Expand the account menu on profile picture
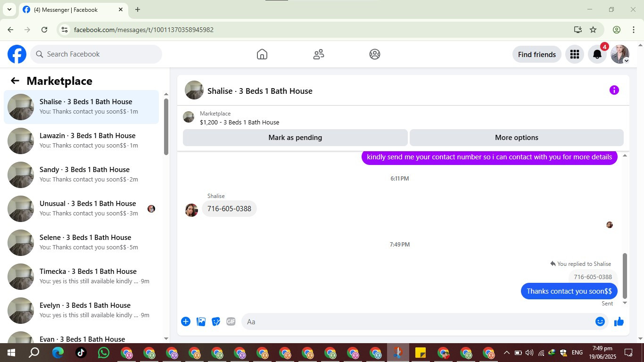Image resolution: width=644 pixels, height=362 pixels. (x=627, y=61)
